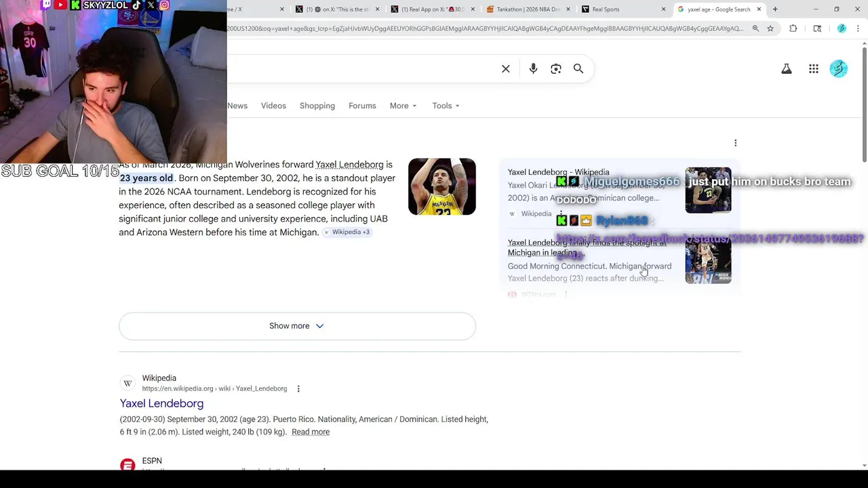Open the Wikipedia +3 sources chip

(347, 232)
